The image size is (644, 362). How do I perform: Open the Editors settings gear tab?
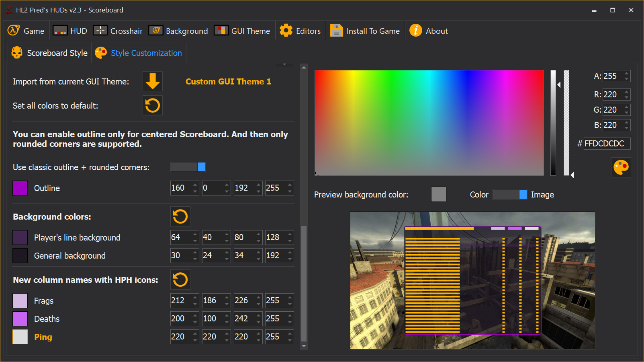286,30
